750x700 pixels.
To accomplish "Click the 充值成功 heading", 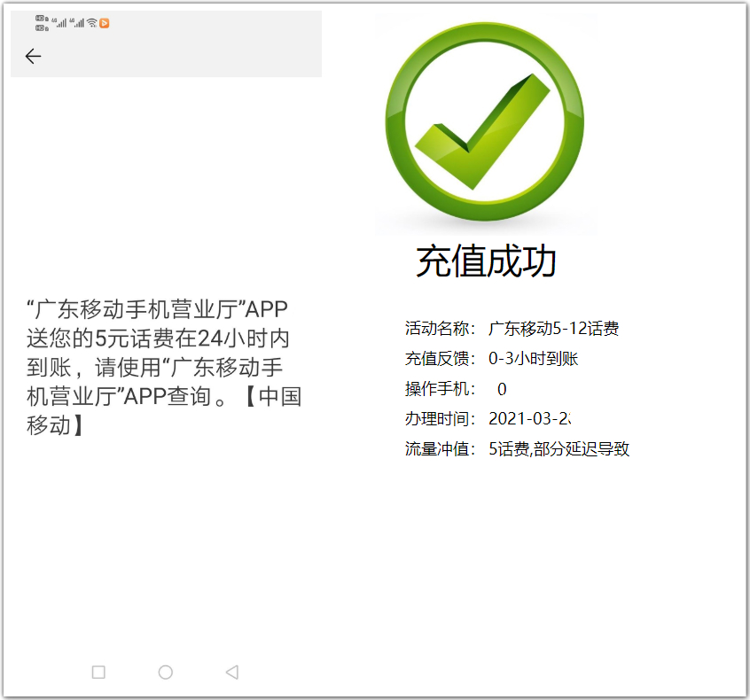I will click(486, 261).
